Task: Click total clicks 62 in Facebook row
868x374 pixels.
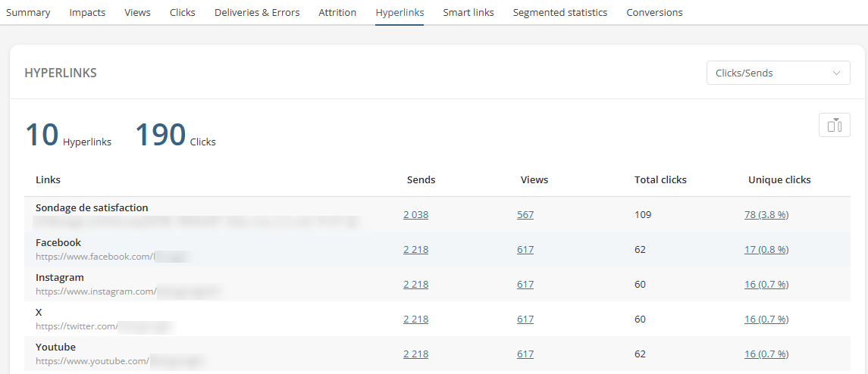Action: click(640, 250)
